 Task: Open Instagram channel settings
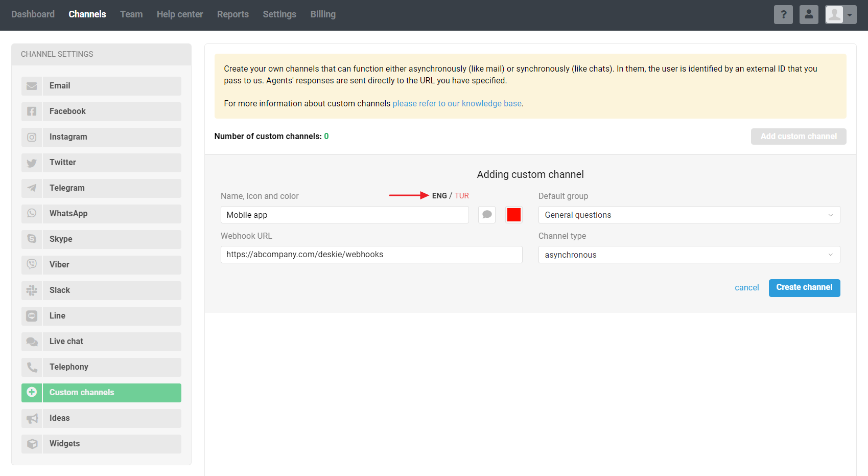(101, 137)
